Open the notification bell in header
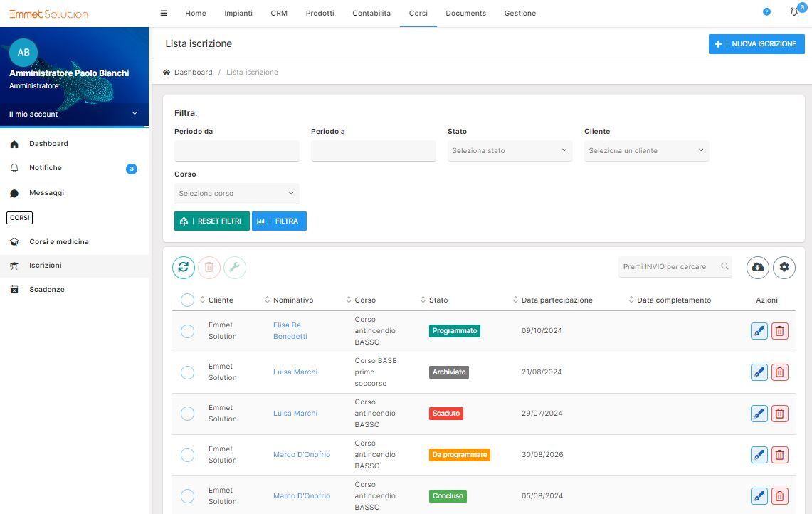 click(x=794, y=12)
